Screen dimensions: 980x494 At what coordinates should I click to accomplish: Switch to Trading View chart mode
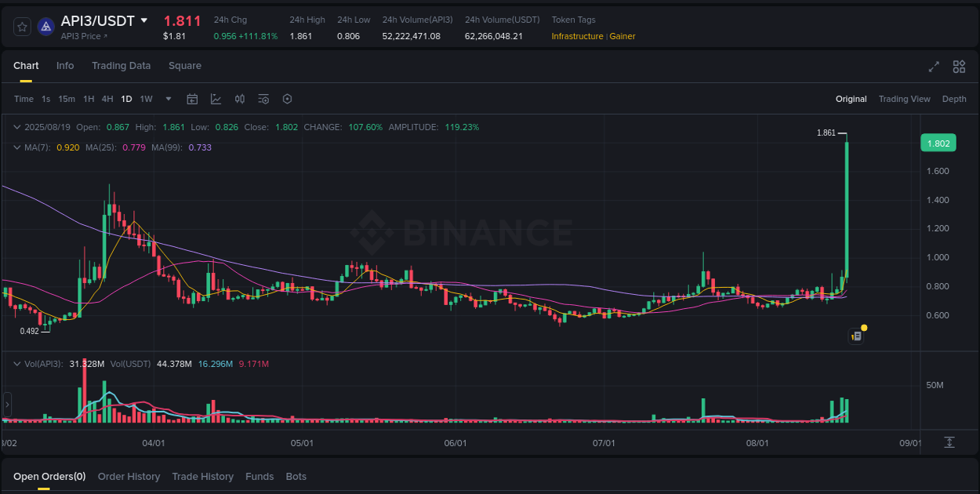(904, 99)
